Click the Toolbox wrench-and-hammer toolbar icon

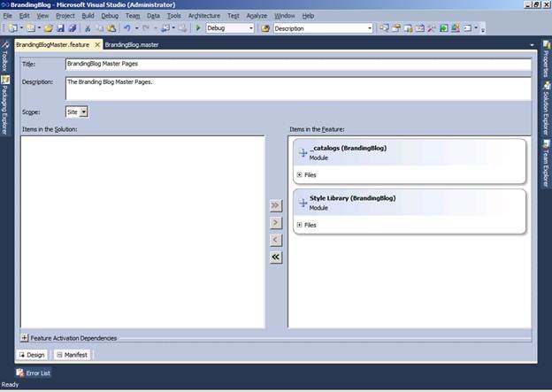[x=432, y=28]
